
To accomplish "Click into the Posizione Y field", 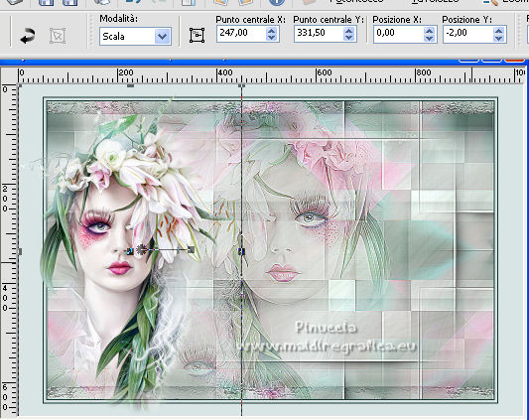I will coord(467,33).
